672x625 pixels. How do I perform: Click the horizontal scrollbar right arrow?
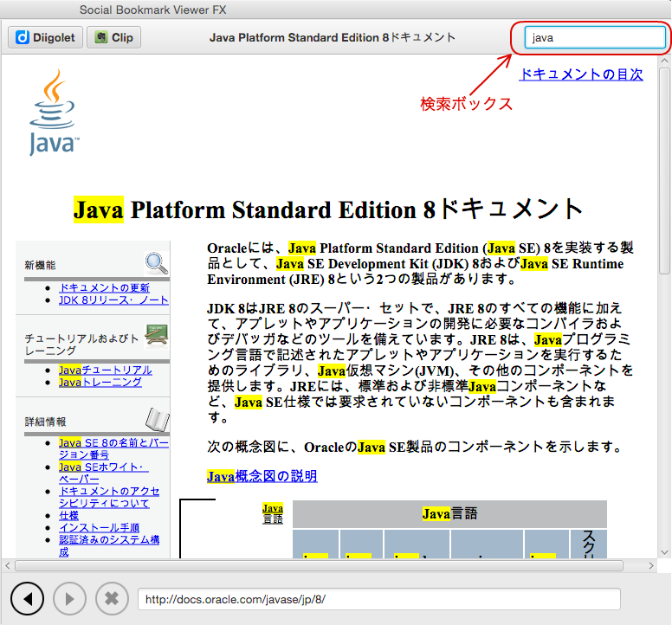pos(651,566)
